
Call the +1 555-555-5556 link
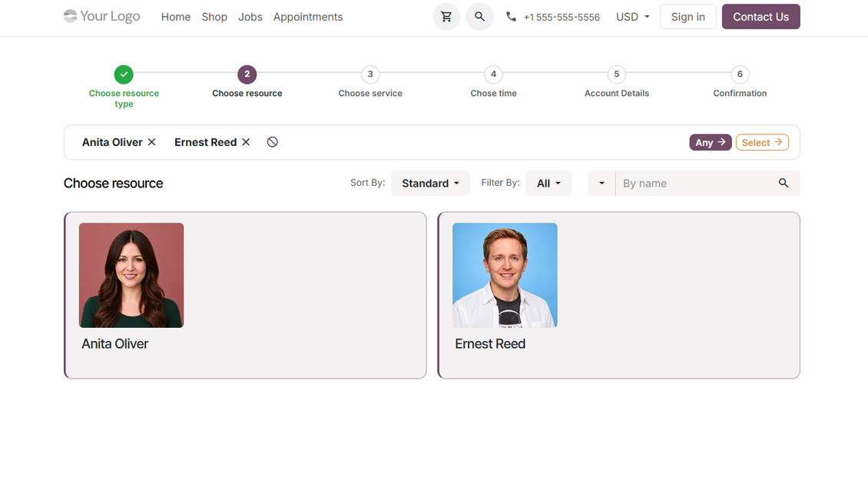[x=562, y=17]
